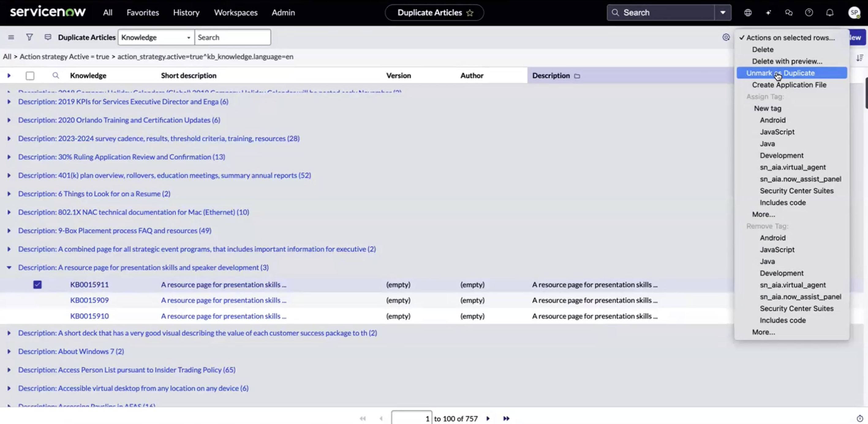Choose Delete with preview option

pos(787,61)
